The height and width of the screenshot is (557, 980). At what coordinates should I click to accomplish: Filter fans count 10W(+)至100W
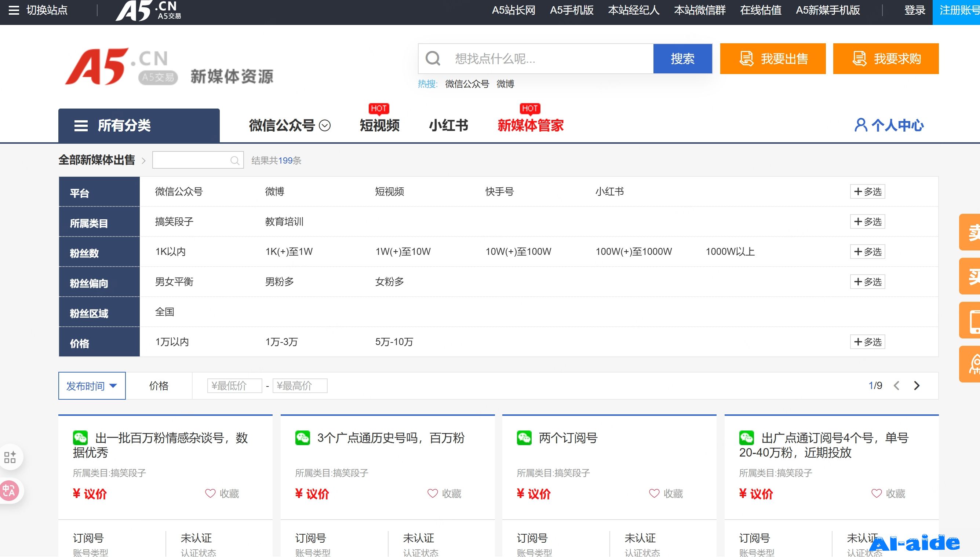coord(518,252)
